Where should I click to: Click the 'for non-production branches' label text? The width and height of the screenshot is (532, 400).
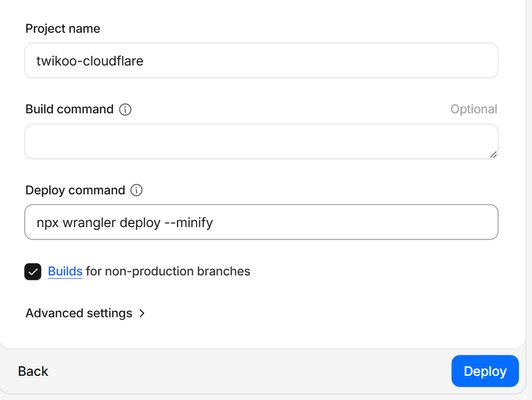coord(168,272)
